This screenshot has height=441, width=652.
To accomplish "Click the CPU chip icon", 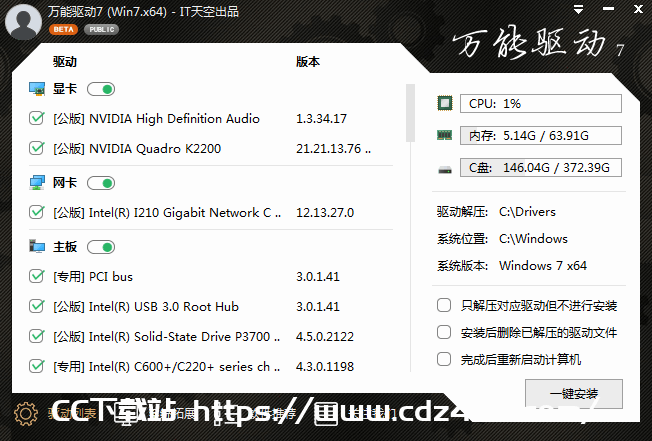I will point(445,103).
